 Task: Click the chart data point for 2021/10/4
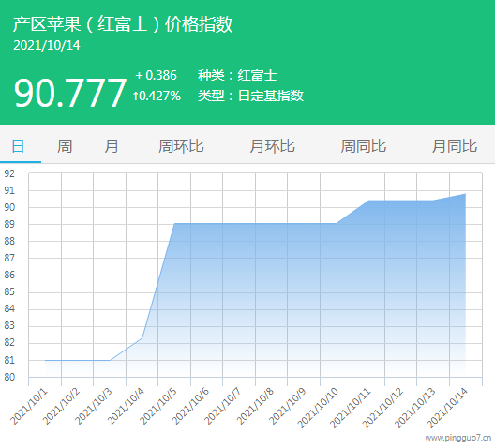tap(142, 338)
